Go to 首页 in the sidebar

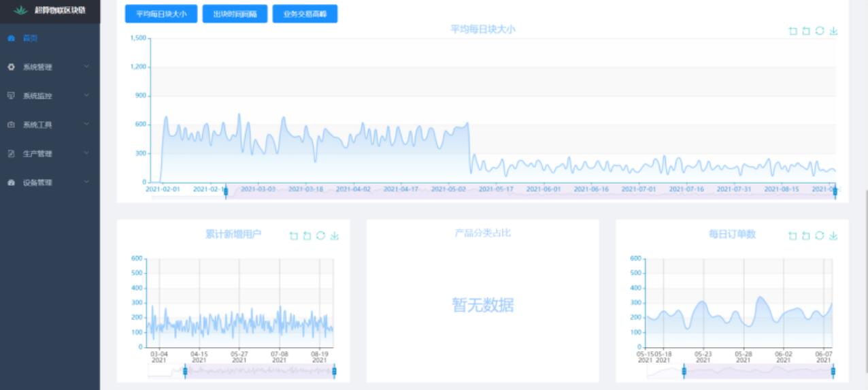pos(31,38)
